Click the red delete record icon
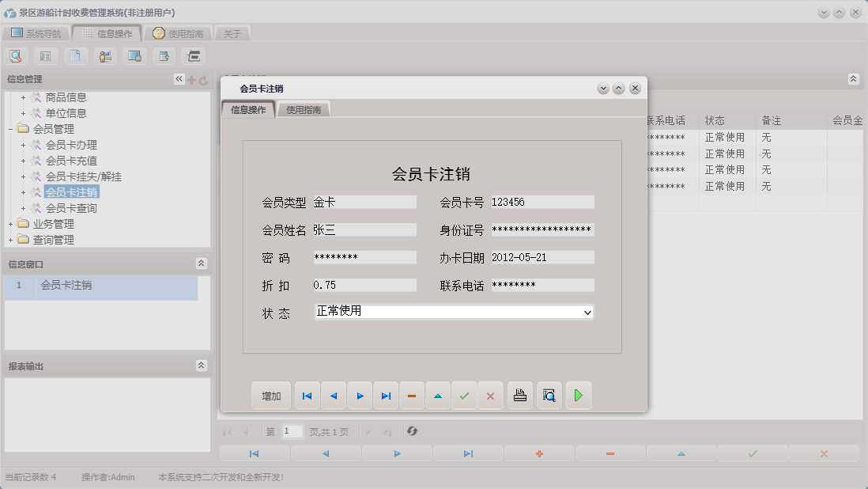Screen dimensions: 868x489 (412, 395)
